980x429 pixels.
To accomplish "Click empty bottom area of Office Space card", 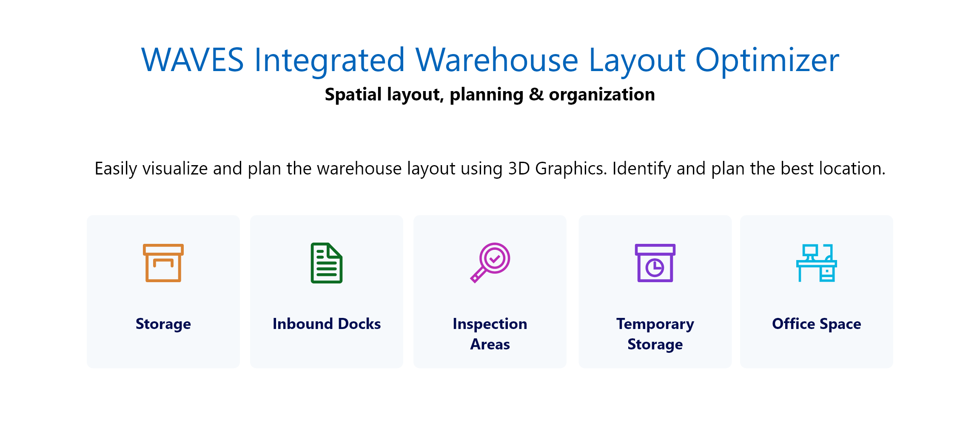I will (816, 355).
